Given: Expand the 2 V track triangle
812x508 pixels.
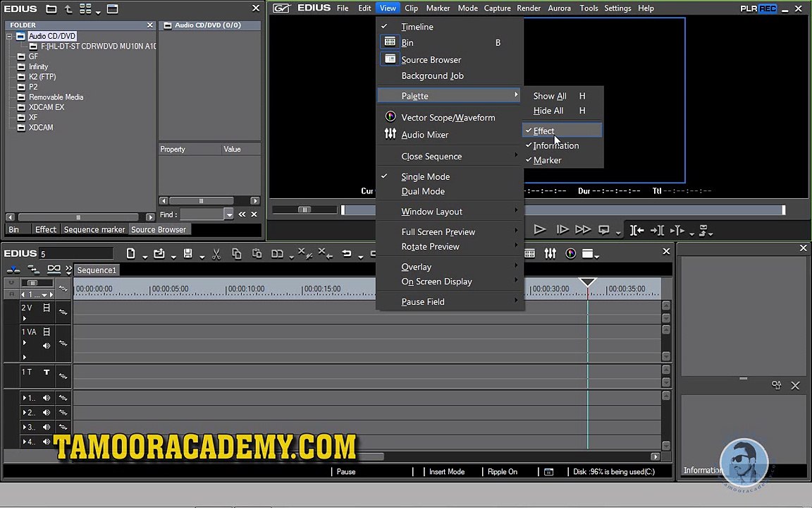Looking at the screenshot, I should tap(25, 319).
